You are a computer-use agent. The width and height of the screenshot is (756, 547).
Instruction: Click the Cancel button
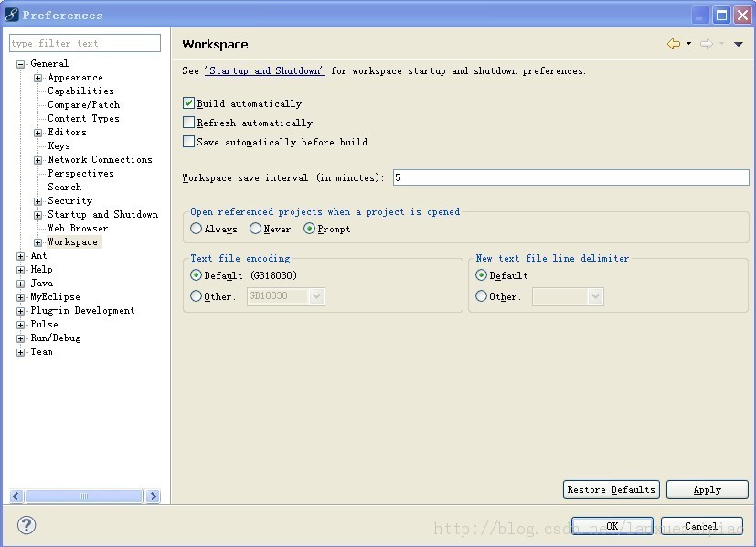701,526
